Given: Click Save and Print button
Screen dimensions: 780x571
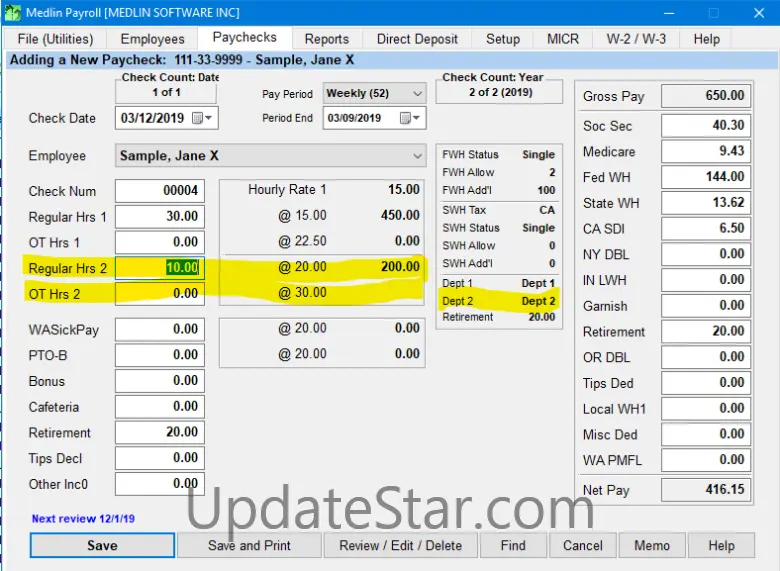Looking at the screenshot, I should (x=249, y=545).
